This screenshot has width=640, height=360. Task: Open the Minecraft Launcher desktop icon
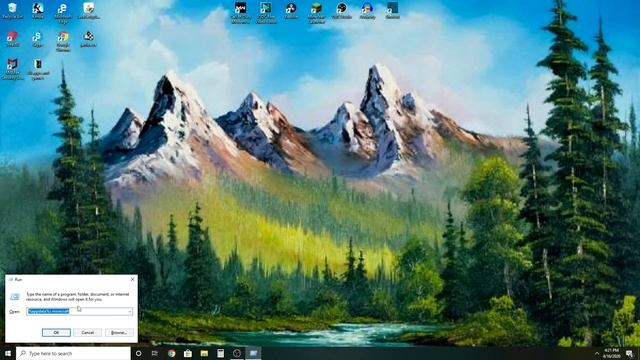coord(316,13)
